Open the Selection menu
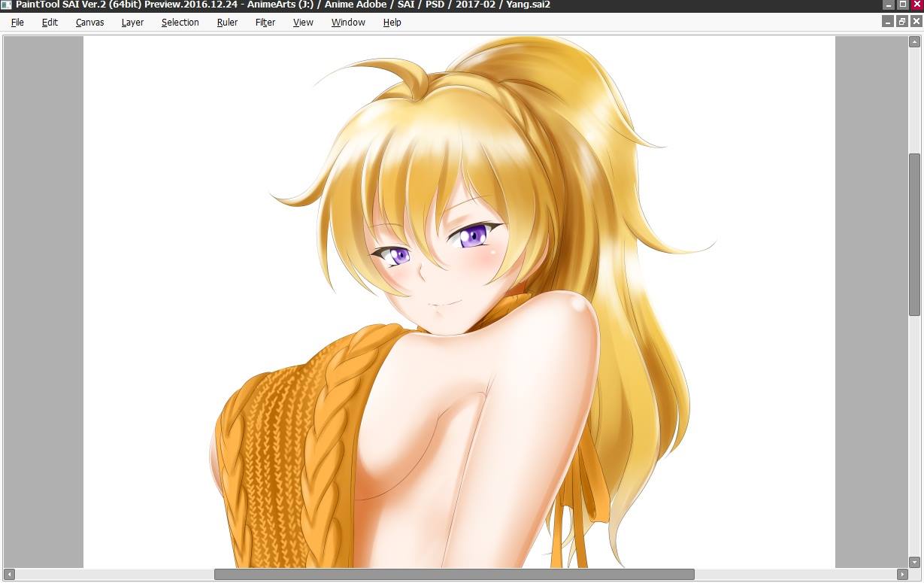924x583 pixels. [180, 23]
